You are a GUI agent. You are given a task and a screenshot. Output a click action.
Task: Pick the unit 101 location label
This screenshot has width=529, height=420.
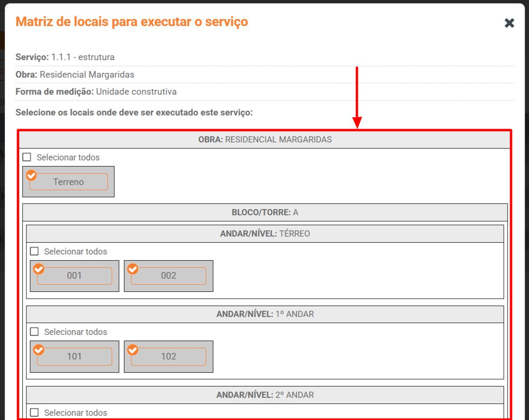(75, 357)
